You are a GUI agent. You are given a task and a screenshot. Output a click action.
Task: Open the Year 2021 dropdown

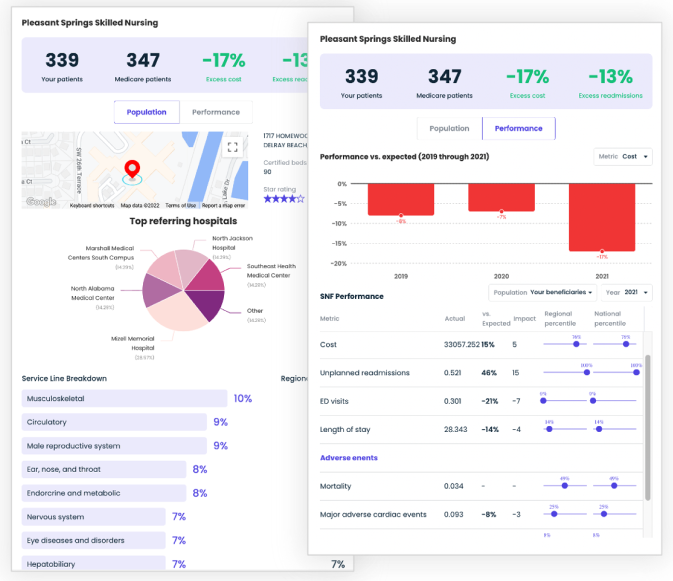coord(626,292)
